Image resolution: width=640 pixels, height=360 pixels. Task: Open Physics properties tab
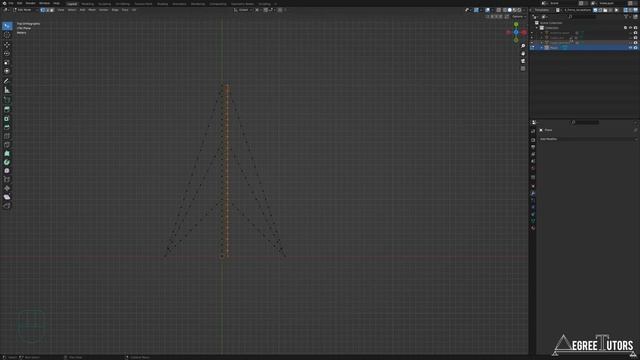[533, 207]
